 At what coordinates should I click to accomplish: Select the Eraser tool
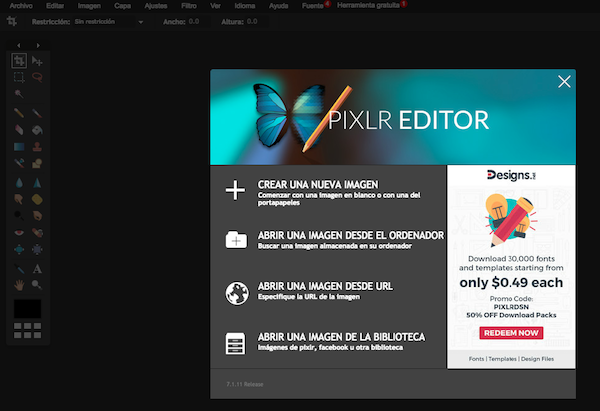19,130
